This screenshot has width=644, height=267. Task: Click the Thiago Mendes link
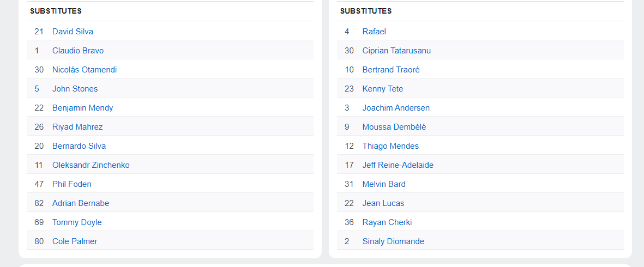[390, 146]
